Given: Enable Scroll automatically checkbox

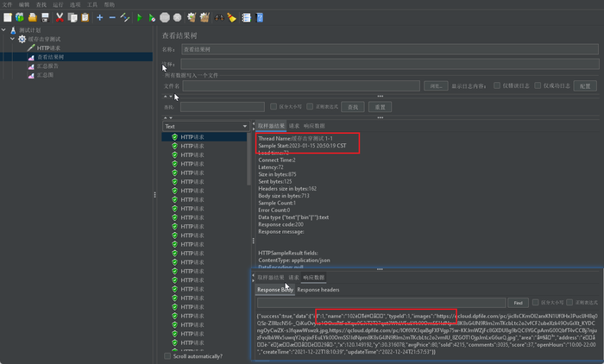Looking at the screenshot, I should [x=167, y=356].
